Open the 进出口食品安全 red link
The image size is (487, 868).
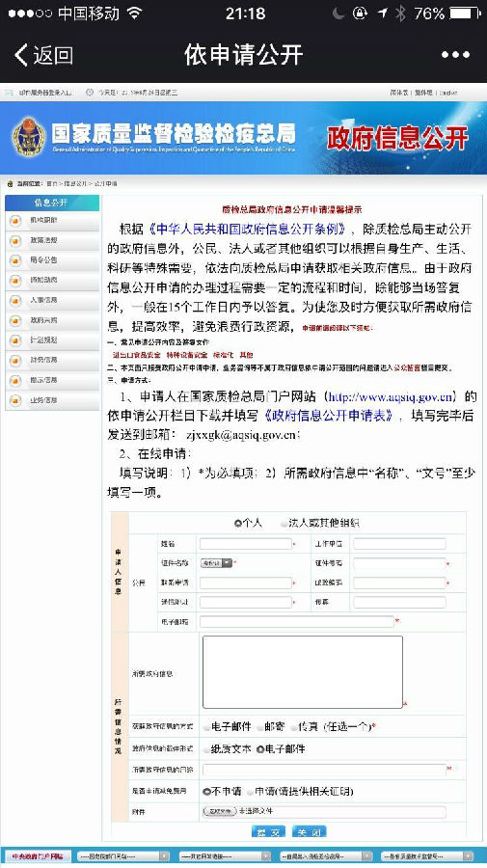point(136,355)
